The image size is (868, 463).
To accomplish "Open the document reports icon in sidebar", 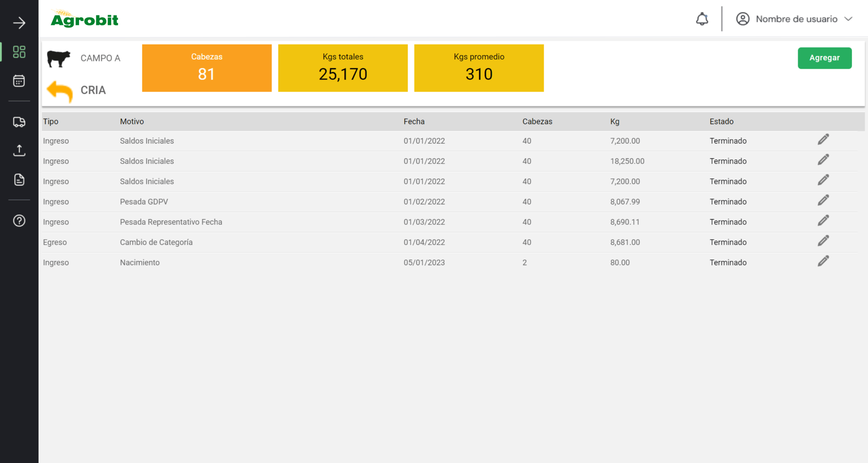I will point(19,179).
